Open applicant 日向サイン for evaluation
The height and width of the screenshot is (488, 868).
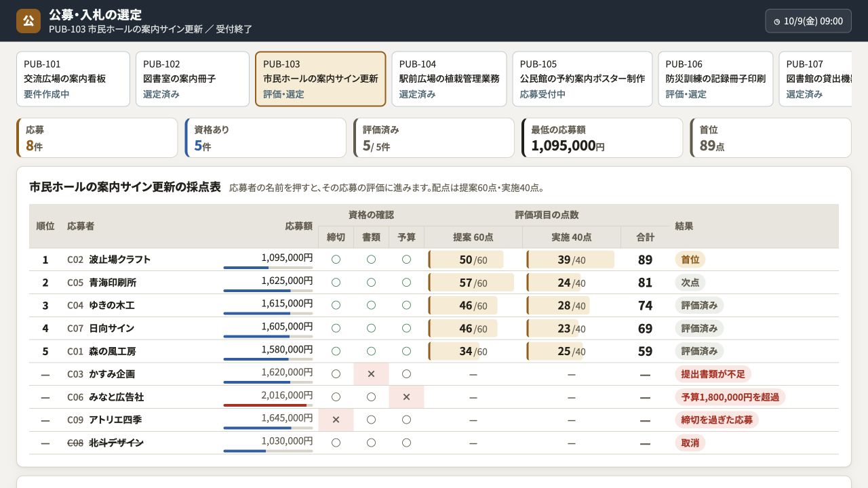pyautogui.click(x=112, y=328)
